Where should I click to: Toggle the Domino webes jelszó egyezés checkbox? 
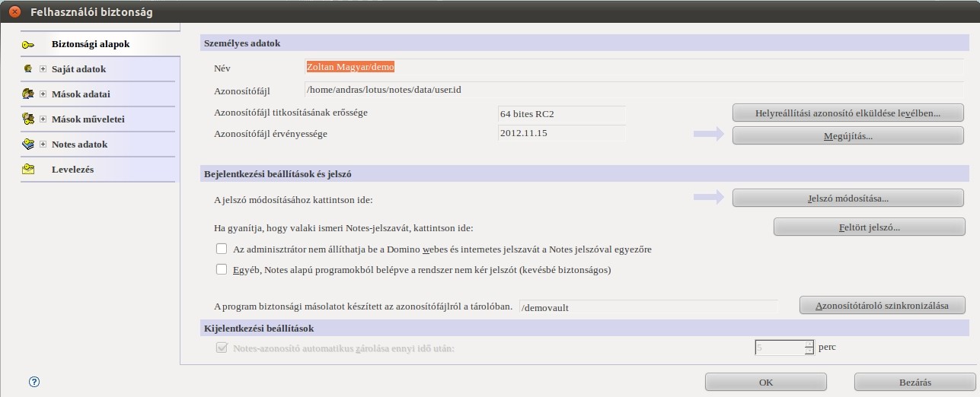point(222,249)
